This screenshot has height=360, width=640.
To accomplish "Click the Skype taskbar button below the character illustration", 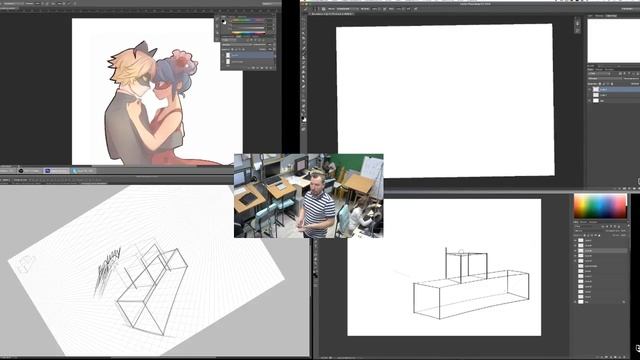I will click(x=83, y=171).
